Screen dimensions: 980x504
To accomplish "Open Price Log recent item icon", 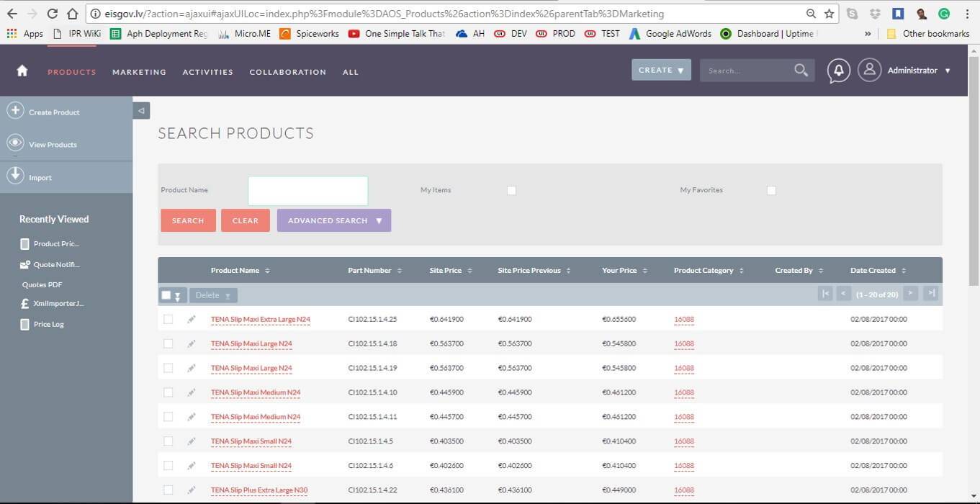I will (x=25, y=324).
